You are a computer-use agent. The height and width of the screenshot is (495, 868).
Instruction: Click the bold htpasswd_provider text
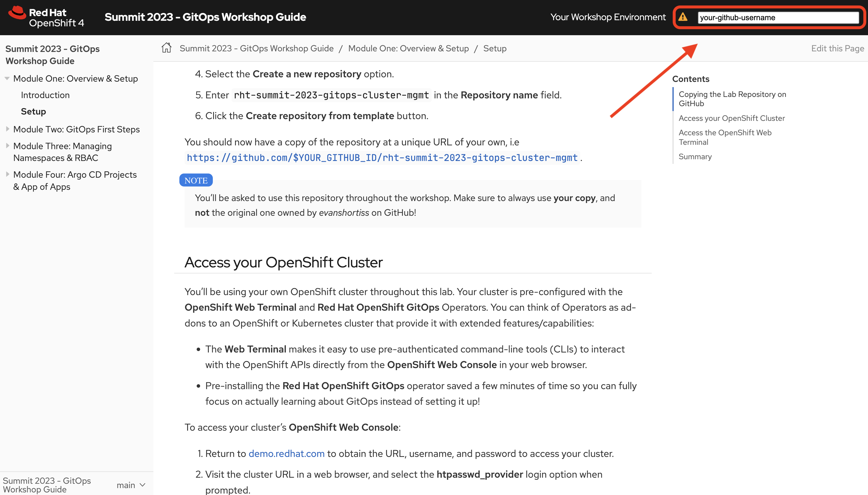tap(480, 474)
